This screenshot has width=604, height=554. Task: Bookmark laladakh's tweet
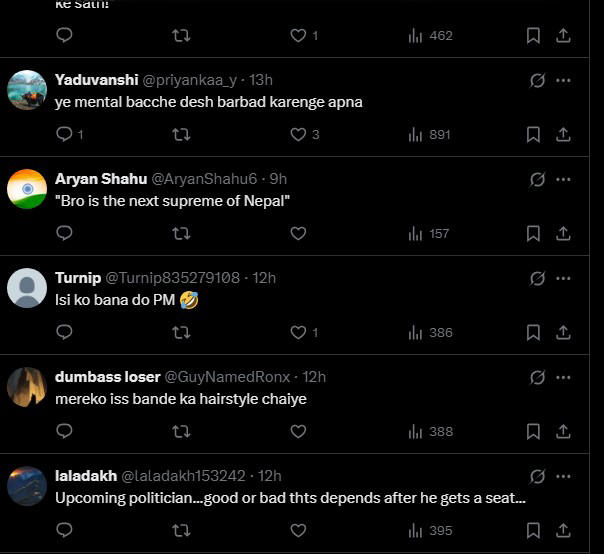[x=534, y=530]
